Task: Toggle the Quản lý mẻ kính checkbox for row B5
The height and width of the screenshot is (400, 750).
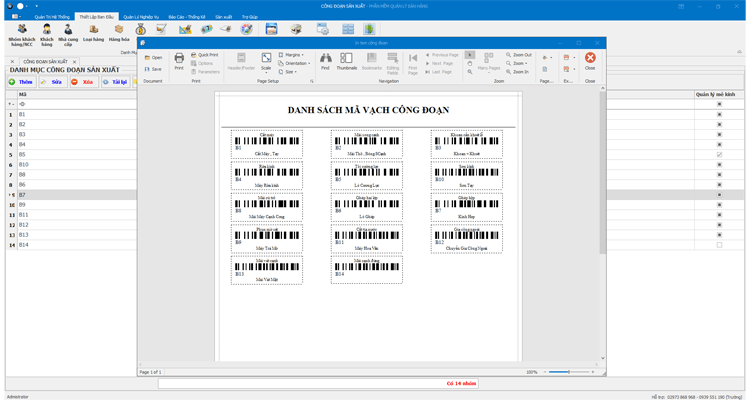Action: 719,155
